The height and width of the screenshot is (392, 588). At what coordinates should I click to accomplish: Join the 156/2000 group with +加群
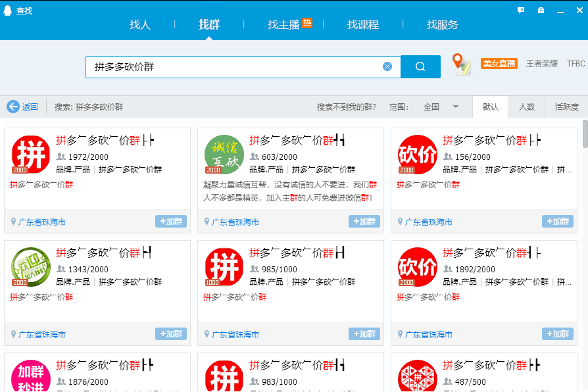pos(558,221)
